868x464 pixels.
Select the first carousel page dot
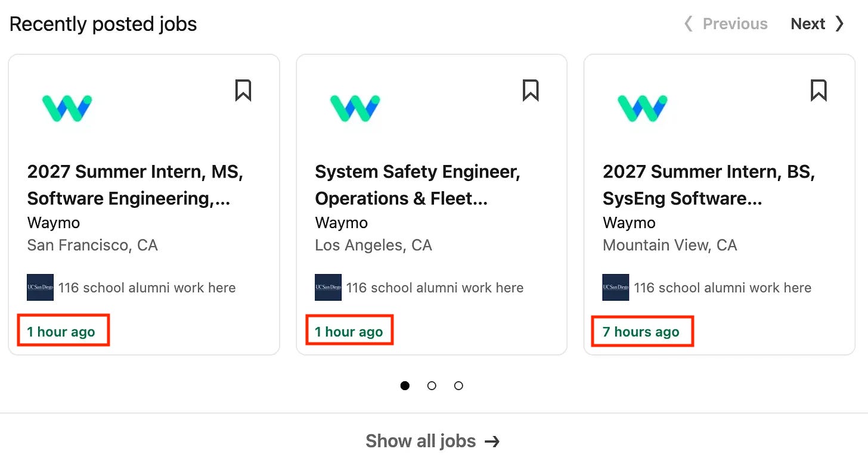coord(405,385)
